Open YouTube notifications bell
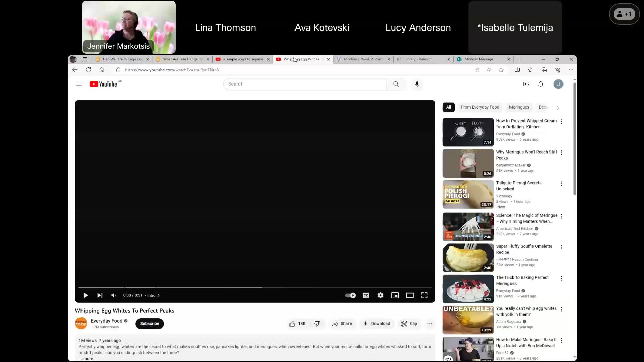This screenshot has height=362, width=644. coord(541,84)
